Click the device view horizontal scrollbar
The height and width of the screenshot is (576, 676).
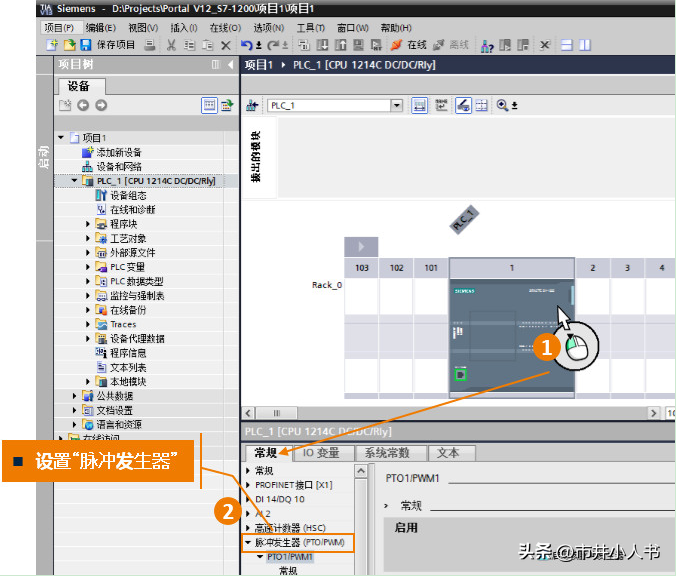click(450, 412)
